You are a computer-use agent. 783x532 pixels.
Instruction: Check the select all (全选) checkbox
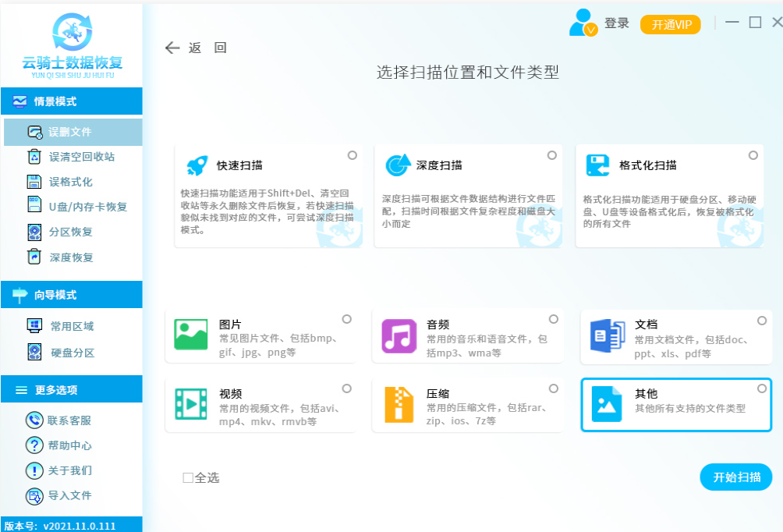tap(188, 477)
